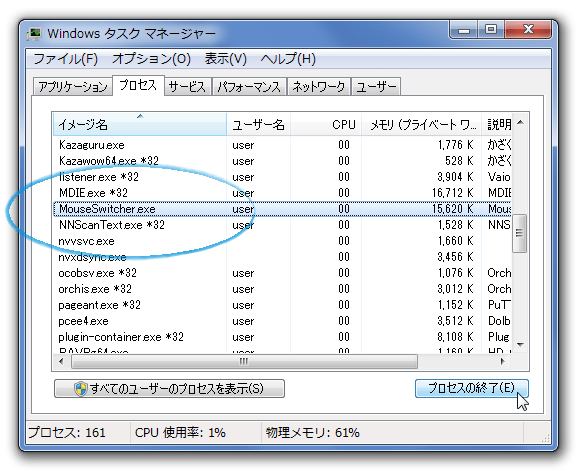Select the NNScanText.exe *32 process

(x=282, y=225)
